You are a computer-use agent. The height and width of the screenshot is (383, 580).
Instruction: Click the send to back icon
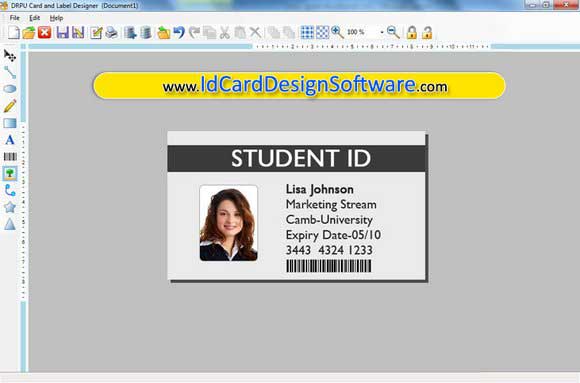(x=289, y=33)
